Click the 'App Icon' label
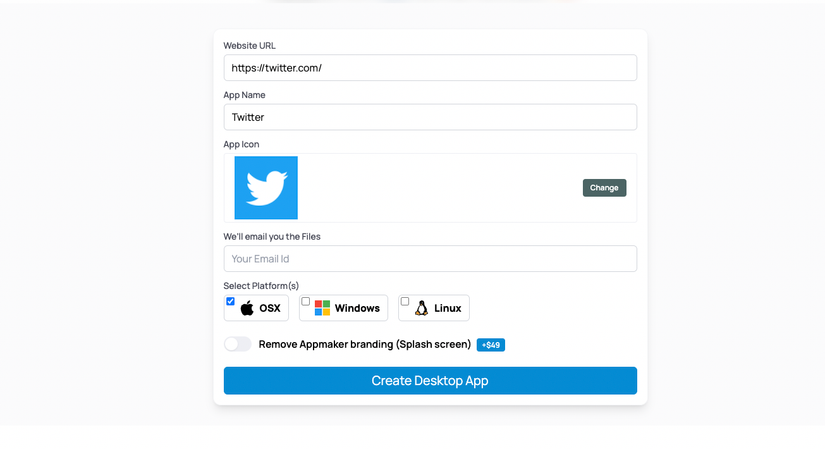 pos(241,144)
